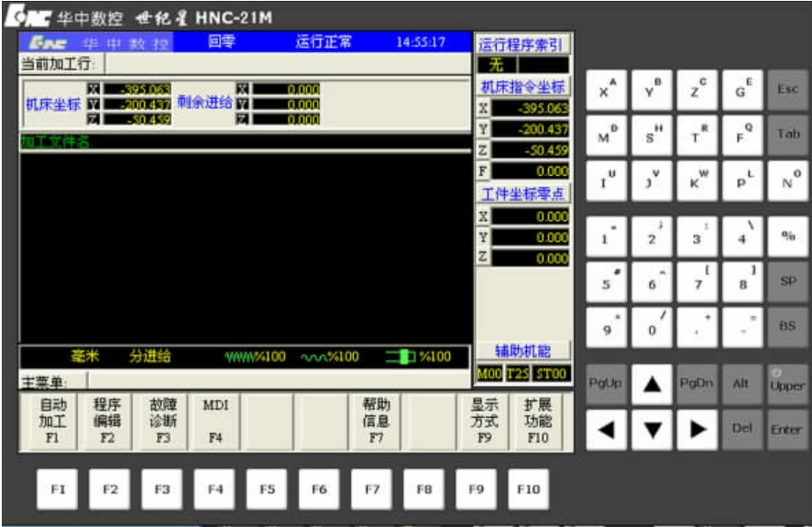Click the Y / B letter key

[652, 90]
